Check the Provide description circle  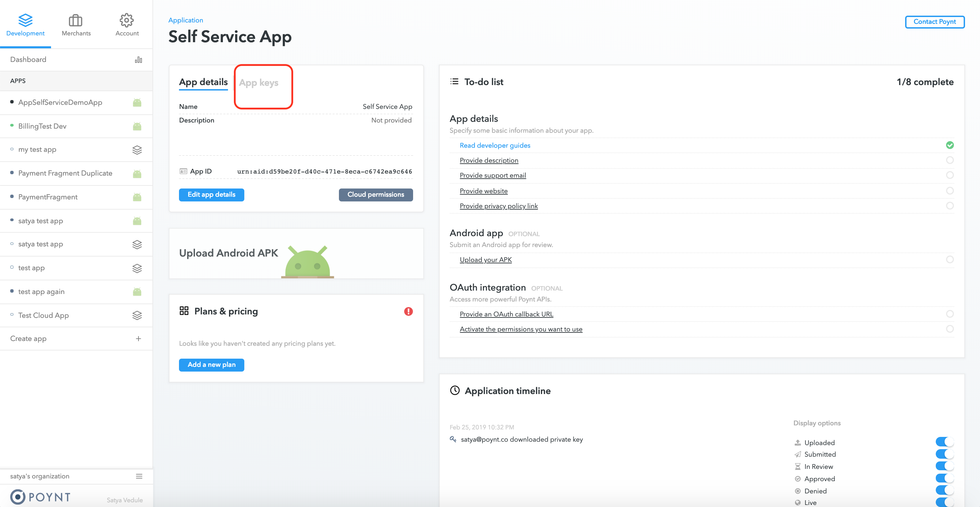(x=950, y=160)
